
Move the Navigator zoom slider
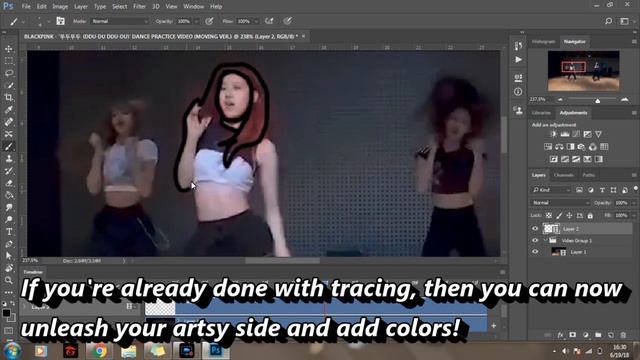[598, 100]
